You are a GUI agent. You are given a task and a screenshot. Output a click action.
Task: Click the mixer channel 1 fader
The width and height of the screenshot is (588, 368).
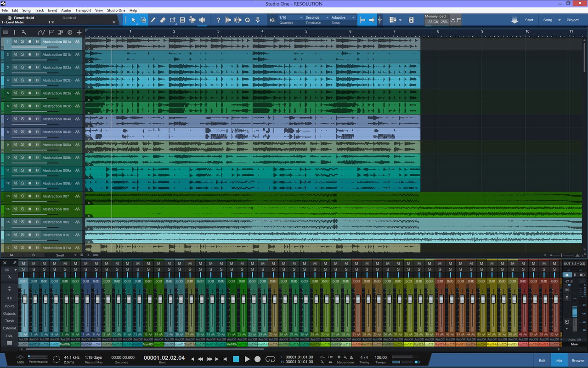24,299
